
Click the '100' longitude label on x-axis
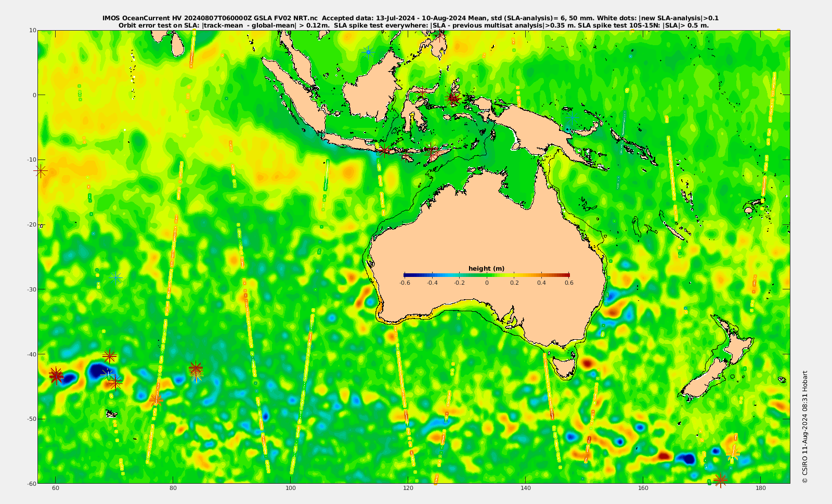click(x=291, y=488)
